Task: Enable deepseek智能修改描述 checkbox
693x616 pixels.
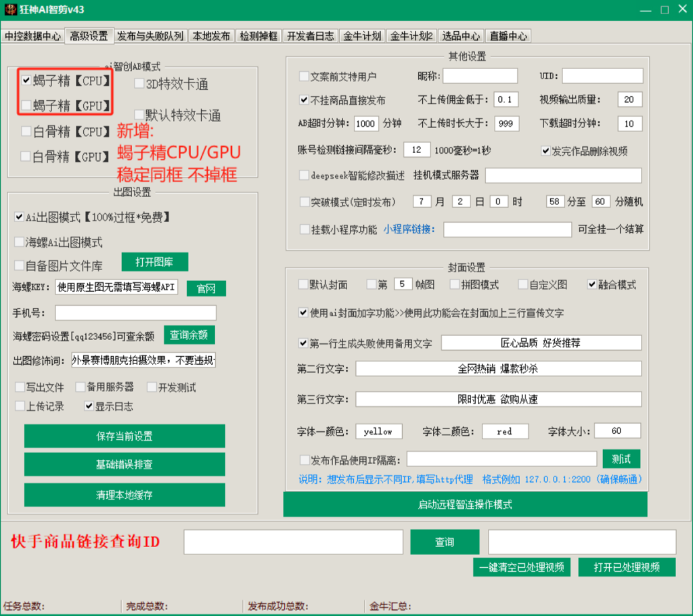Action: [304, 175]
